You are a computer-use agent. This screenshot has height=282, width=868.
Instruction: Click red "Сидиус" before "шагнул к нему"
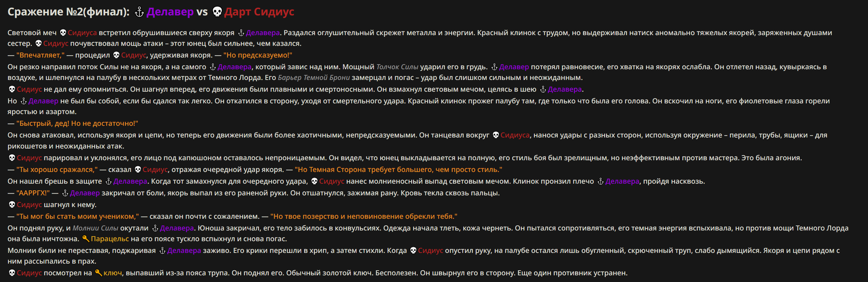tap(29, 205)
